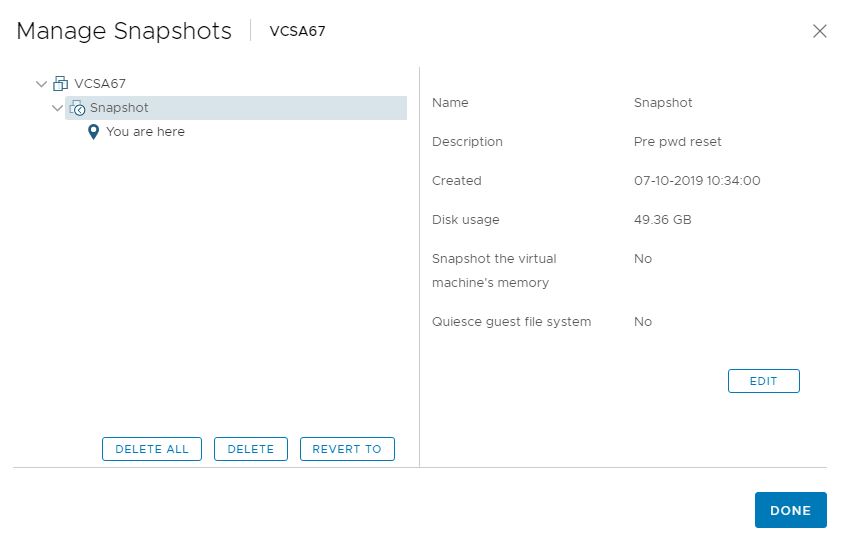The image size is (845, 544).
Task: Open snapshot editing with EDIT button
Action: [763, 381]
